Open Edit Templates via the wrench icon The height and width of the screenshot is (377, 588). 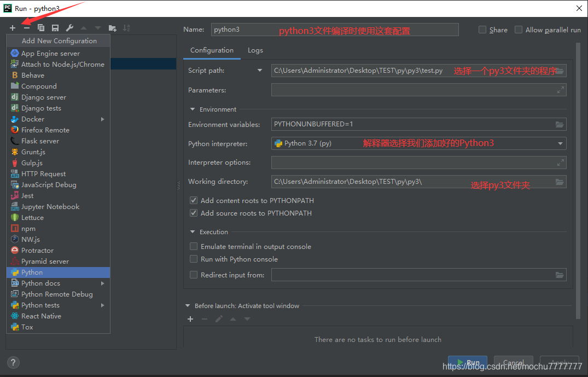click(69, 28)
